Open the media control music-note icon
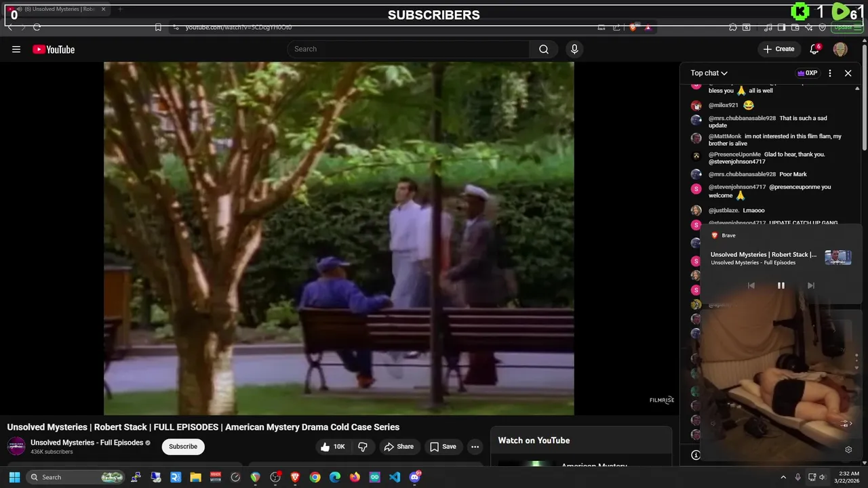 click(x=768, y=27)
